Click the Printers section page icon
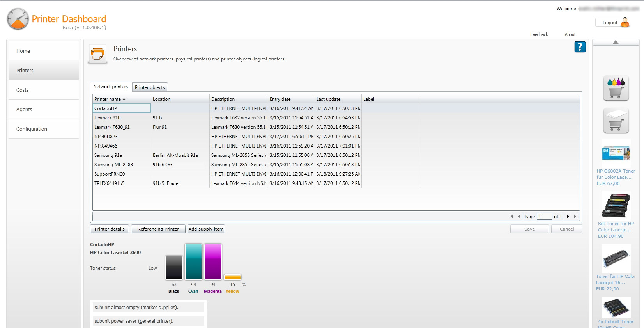Image resolution: width=644 pixels, height=329 pixels. point(97,54)
